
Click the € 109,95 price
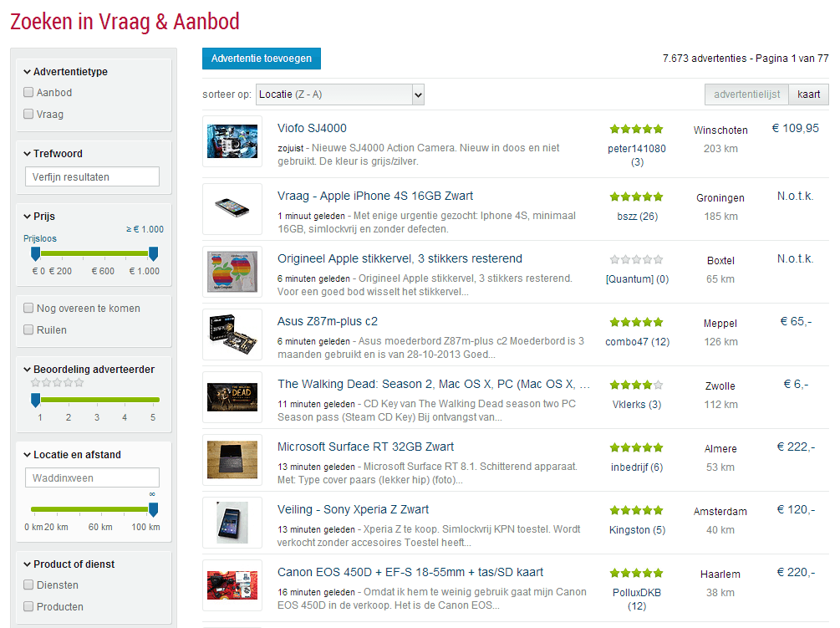pos(795,128)
